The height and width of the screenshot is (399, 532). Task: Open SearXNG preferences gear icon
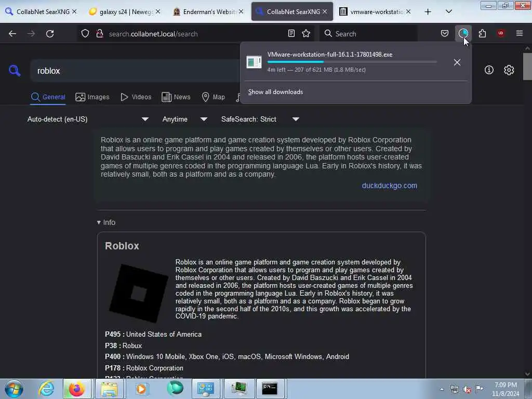pyautogui.click(x=509, y=70)
